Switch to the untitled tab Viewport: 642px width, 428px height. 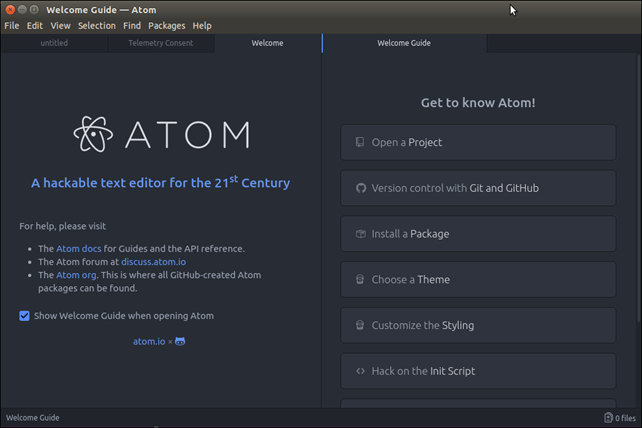coord(54,44)
